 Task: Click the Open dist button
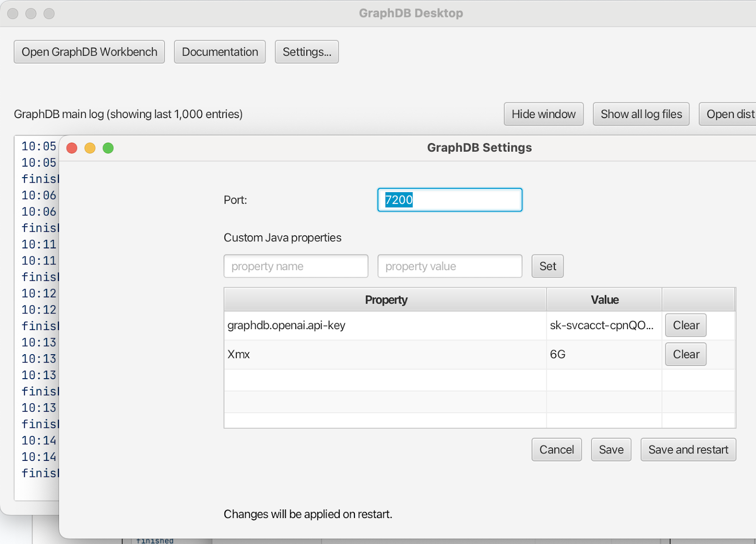tap(728, 114)
